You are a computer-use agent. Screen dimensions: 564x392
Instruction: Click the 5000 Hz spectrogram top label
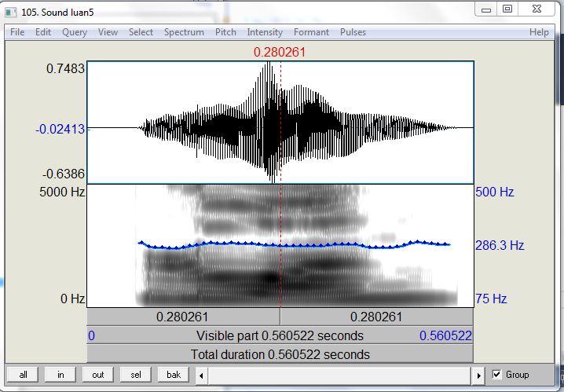pyautogui.click(x=62, y=192)
